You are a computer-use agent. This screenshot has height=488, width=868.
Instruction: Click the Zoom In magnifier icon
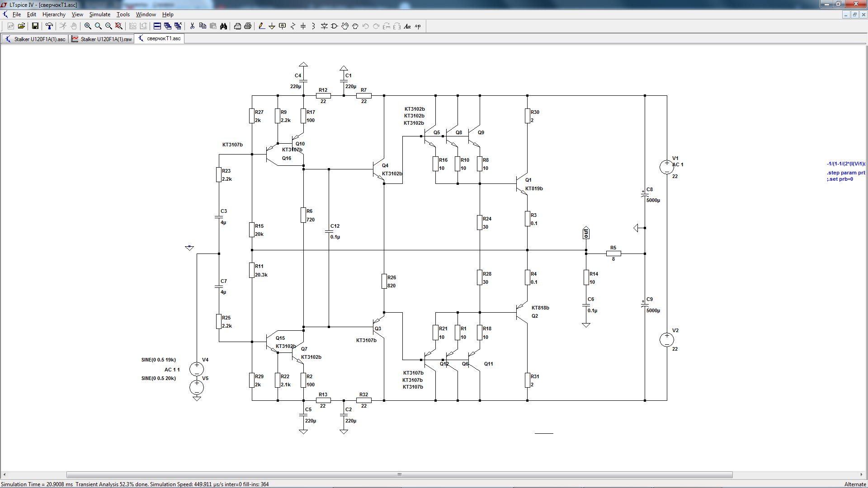point(88,26)
